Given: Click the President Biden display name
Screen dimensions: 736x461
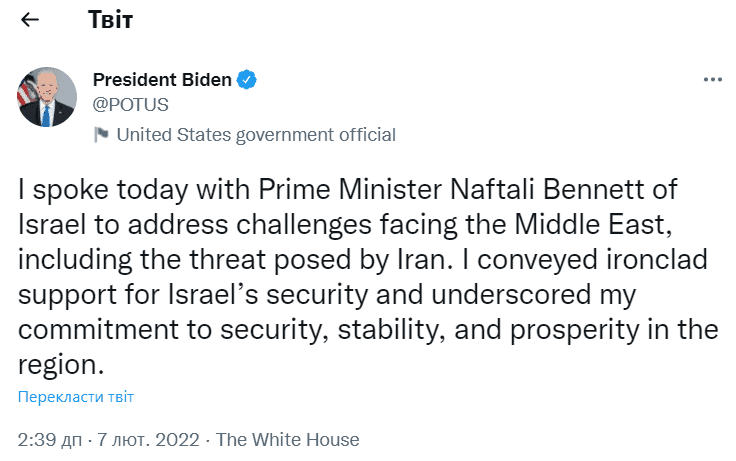Looking at the screenshot, I should (162, 80).
